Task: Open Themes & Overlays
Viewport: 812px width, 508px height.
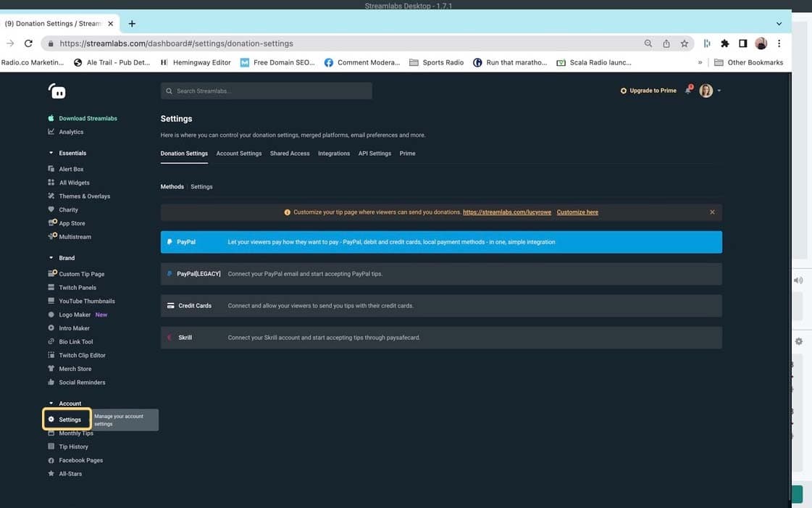Action: point(85,196)
